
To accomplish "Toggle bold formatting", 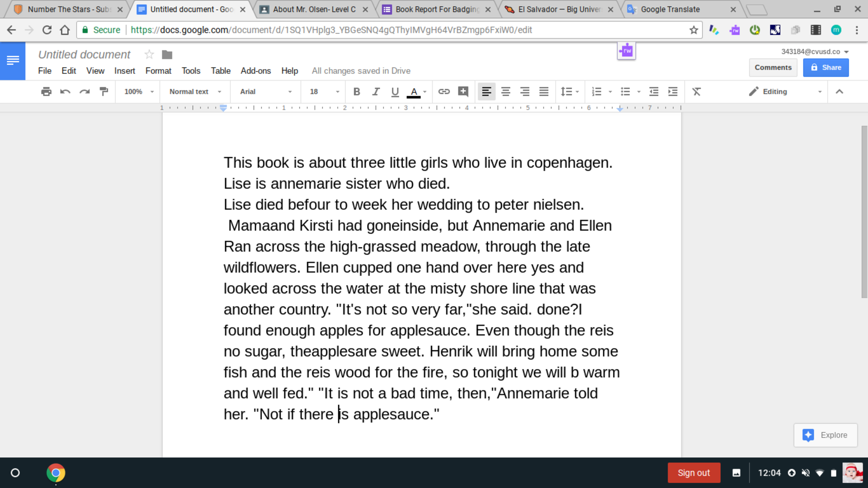I will (x=356, y=92).
